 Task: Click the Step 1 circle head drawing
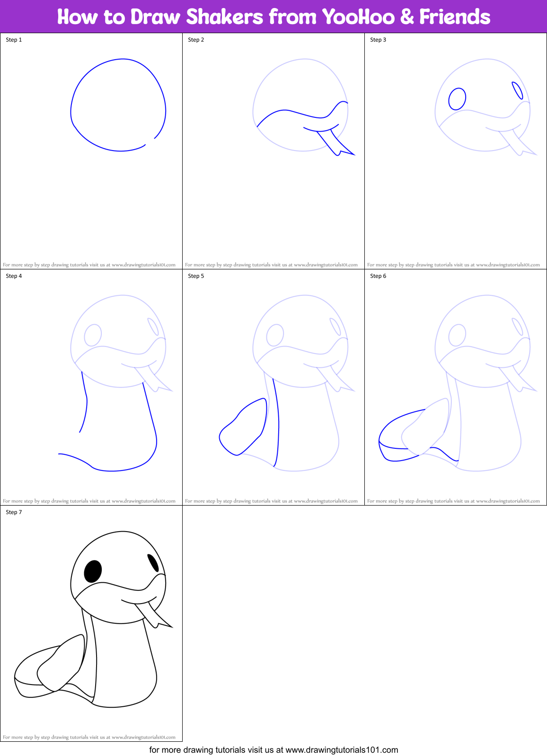coord(118,105)
